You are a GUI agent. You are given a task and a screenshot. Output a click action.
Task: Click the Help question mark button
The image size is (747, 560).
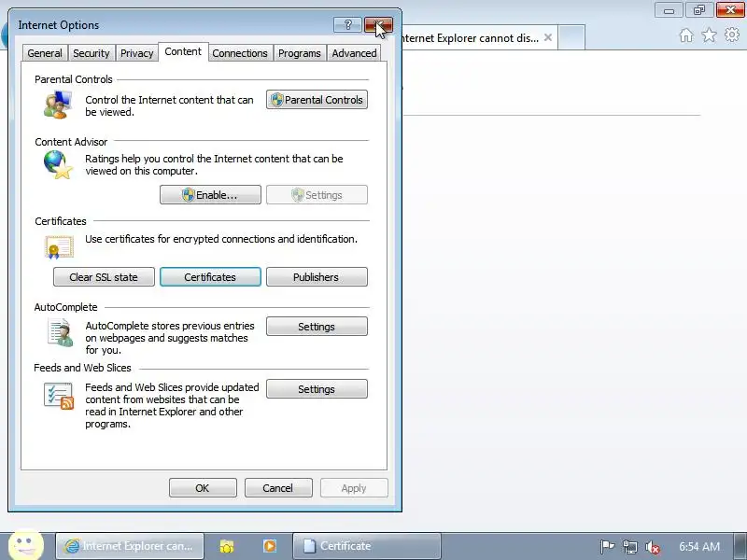347,25
